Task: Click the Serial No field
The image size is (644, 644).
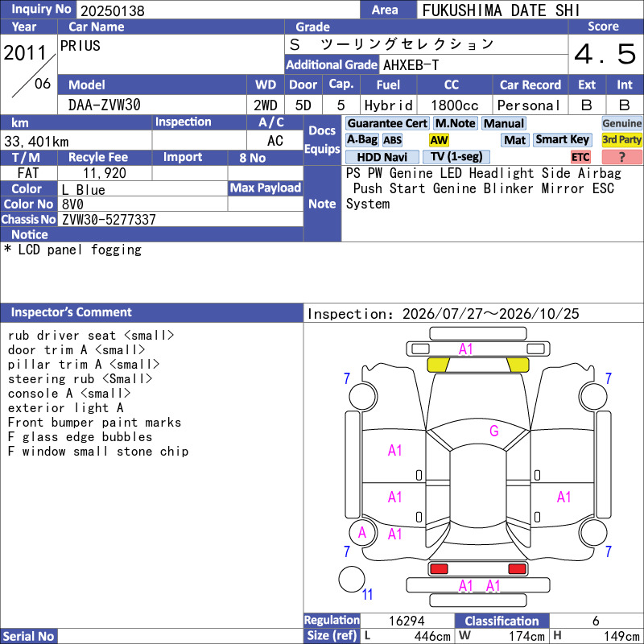Action: 180,636
